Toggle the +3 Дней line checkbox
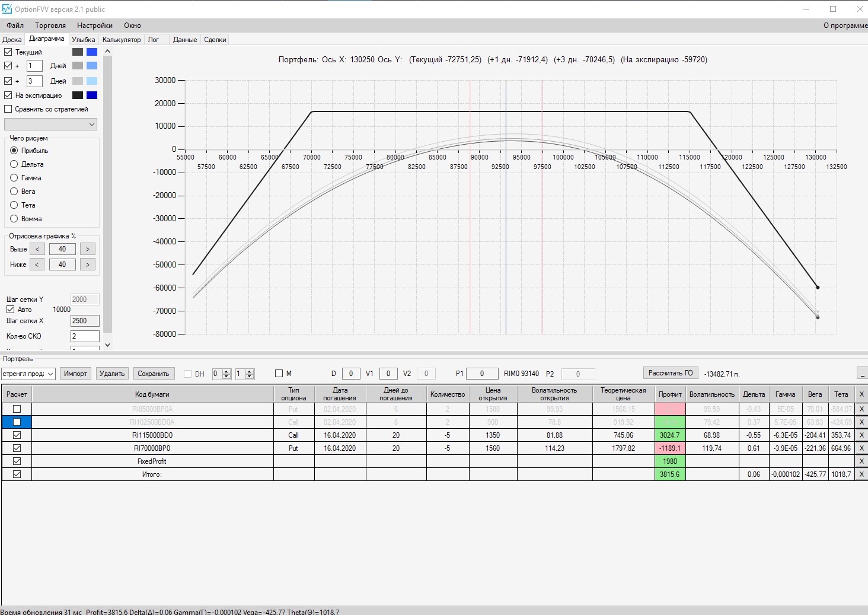The width and height of the screenshot is (868, 615). 8,81
